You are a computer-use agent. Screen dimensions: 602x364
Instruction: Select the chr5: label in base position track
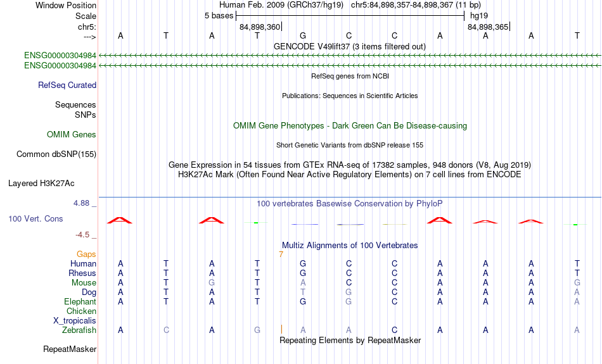(x=87, y=27)
